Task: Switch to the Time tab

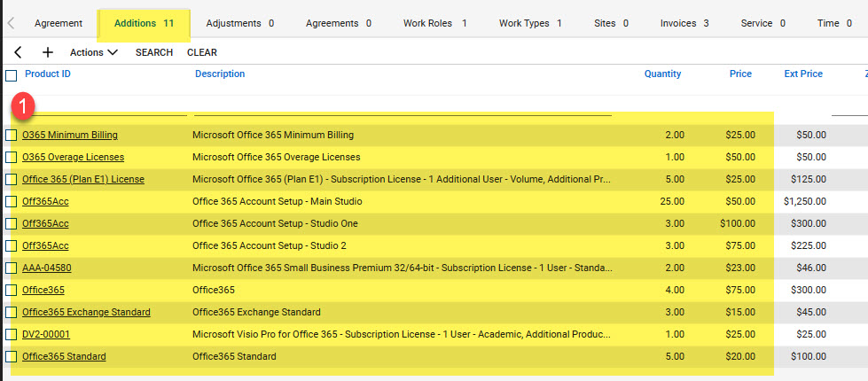Action: 834,23
